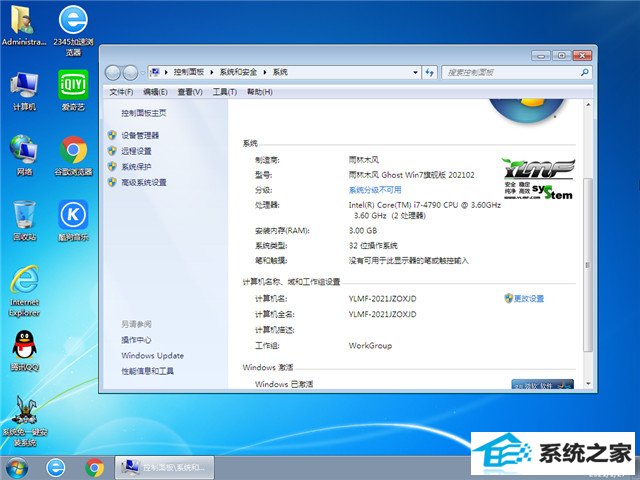Open the 系统之一键安装系统 desktop icon
Image resolution: width=640 pixels, height=480 pixels.
pos(24,420)
